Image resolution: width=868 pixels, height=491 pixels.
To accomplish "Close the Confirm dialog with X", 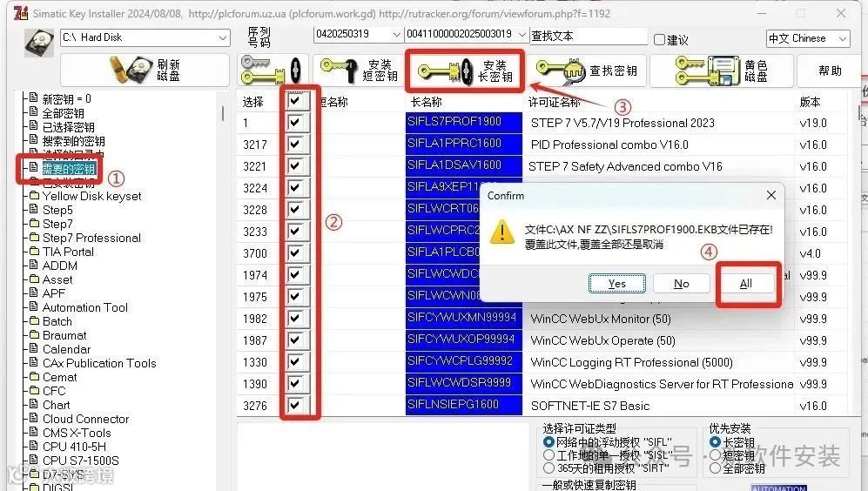I will pyautogui.click(x=771, y=195).
